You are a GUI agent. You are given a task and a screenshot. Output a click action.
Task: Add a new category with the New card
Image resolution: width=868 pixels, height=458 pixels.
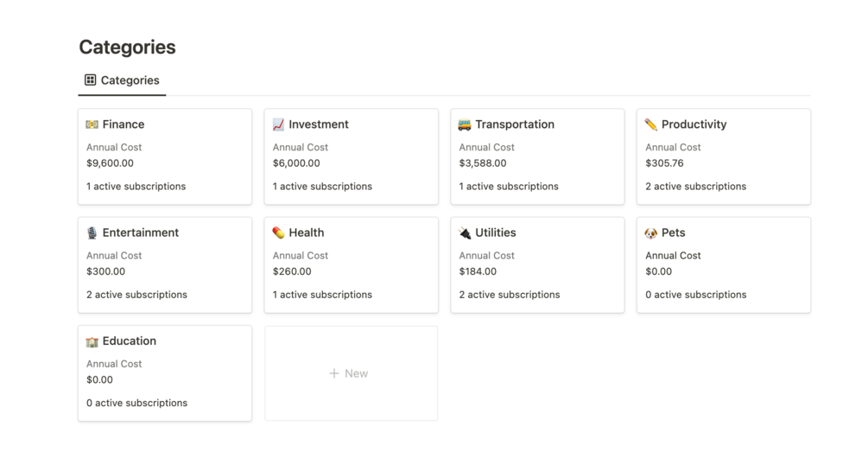[351, 373]
